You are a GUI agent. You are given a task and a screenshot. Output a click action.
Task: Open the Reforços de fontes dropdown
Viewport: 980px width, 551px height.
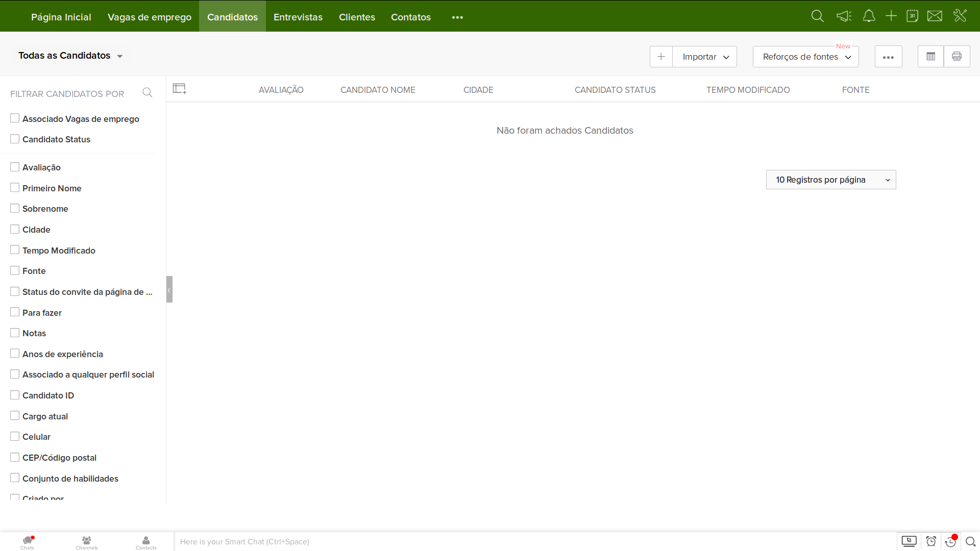pyautogui.click(x=805, y=57)
